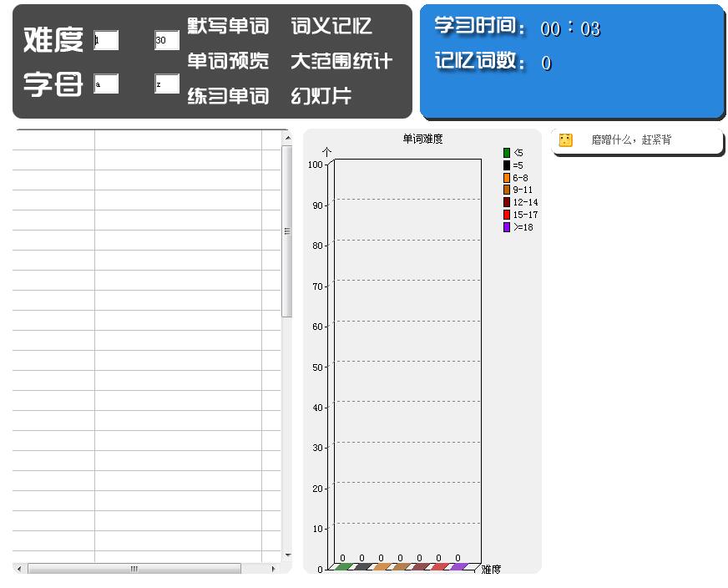Click the difficulty upper bound input showing 30
The width and height of the screenshot is (728, 588).
165,39
